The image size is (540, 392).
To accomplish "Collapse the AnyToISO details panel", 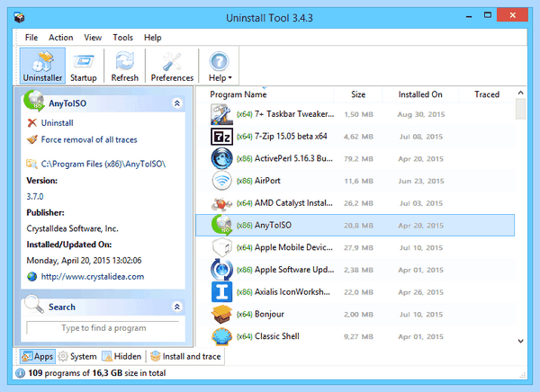I will click(177, 103).
